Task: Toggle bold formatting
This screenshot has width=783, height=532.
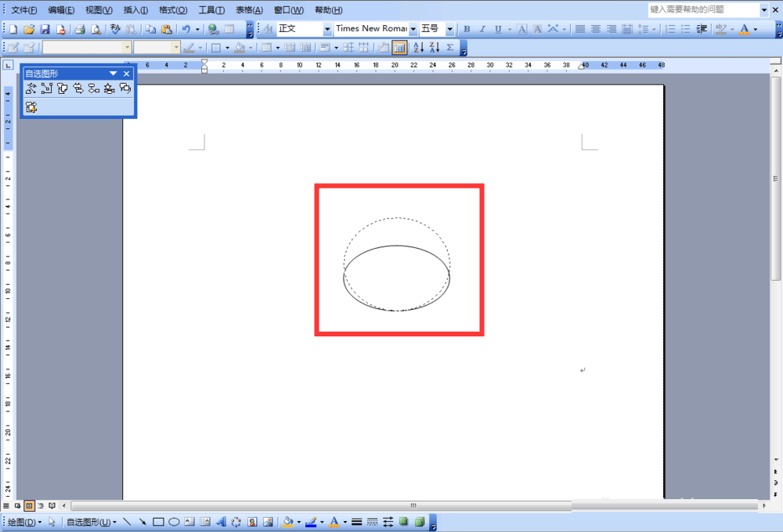Action: (467, 30)
